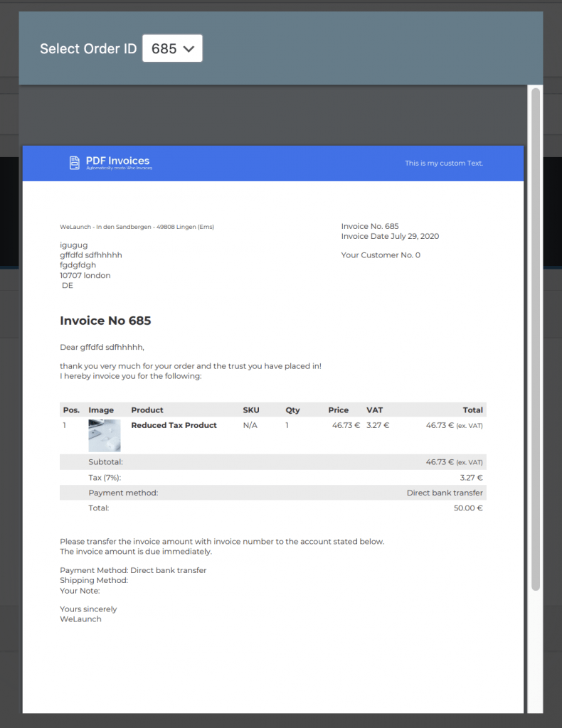Click the Total column header
The height and width of the screenshot is (728, 562).
click(472, 410)
